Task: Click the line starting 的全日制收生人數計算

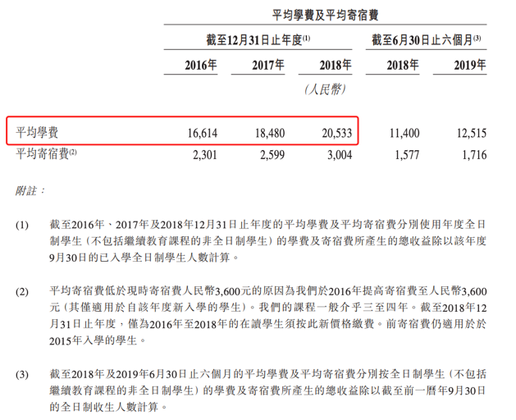Action: (x=108, y=407)
